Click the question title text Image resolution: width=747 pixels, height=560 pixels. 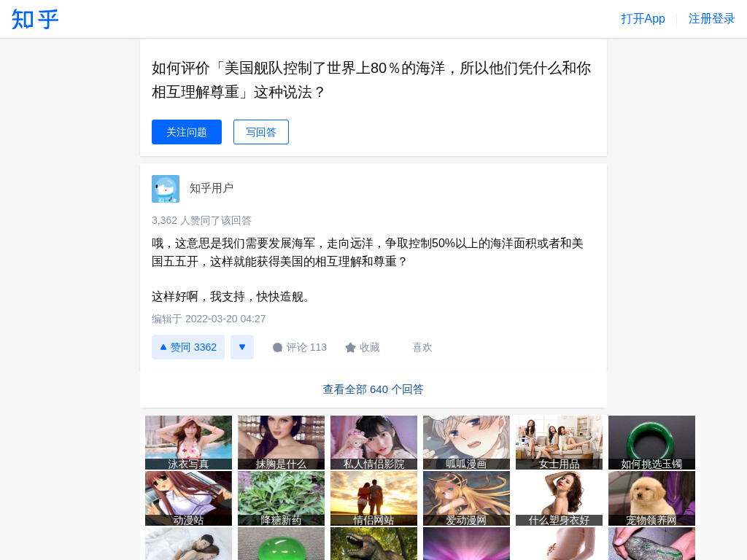click(371, 80)
